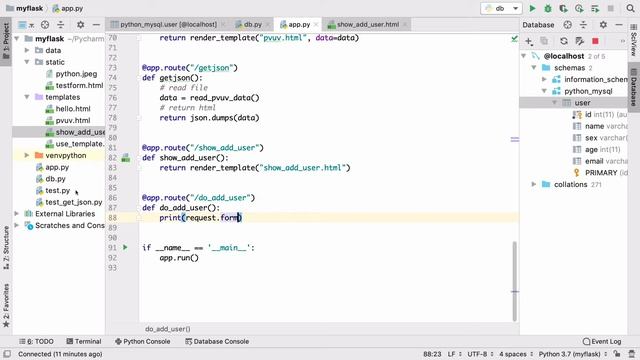Collapse the templates folder arrow
Screen dimensions: 640x360
[x=27, y=97]
